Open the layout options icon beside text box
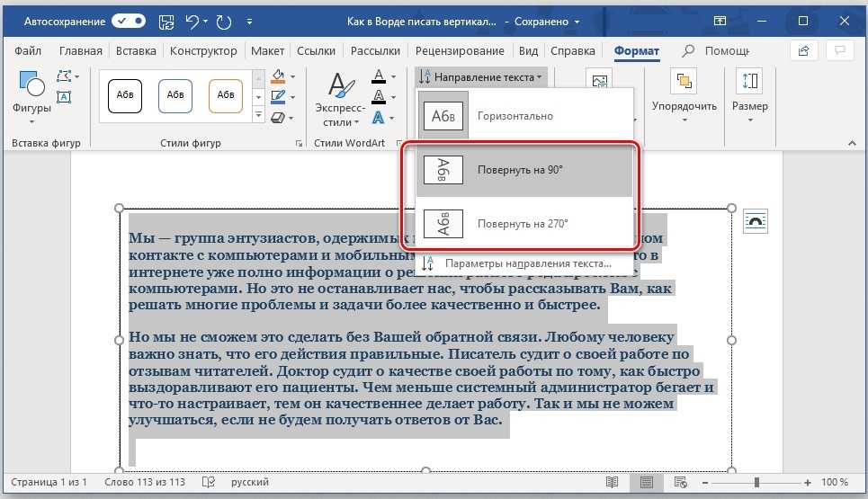868x499 pixels. [x=756, y=221]
